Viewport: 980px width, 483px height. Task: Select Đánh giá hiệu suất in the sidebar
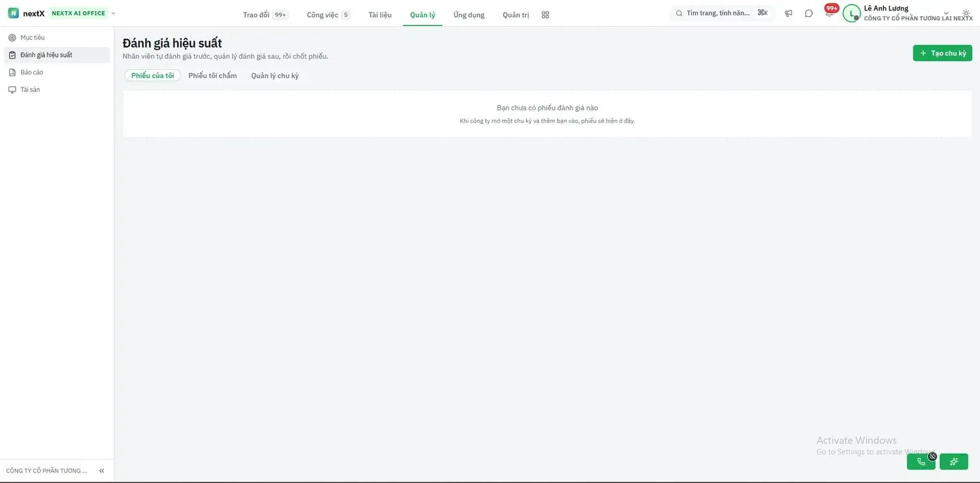coord(57,55)
